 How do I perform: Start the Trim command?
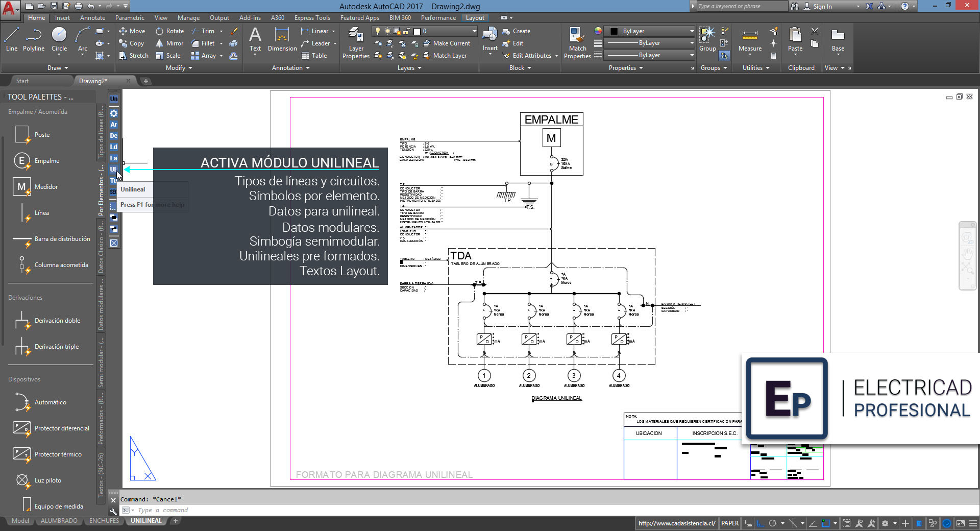click(203, 31)
